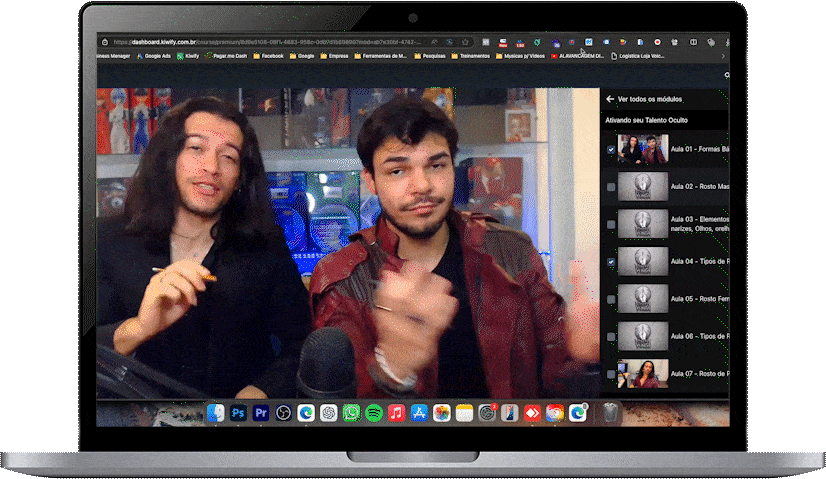Open the Google Ads bookmark

click(x=153, y=56)
